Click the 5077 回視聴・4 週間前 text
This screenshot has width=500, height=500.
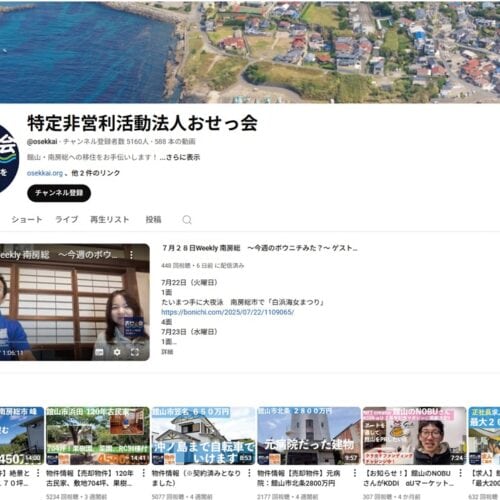point(182,497)
